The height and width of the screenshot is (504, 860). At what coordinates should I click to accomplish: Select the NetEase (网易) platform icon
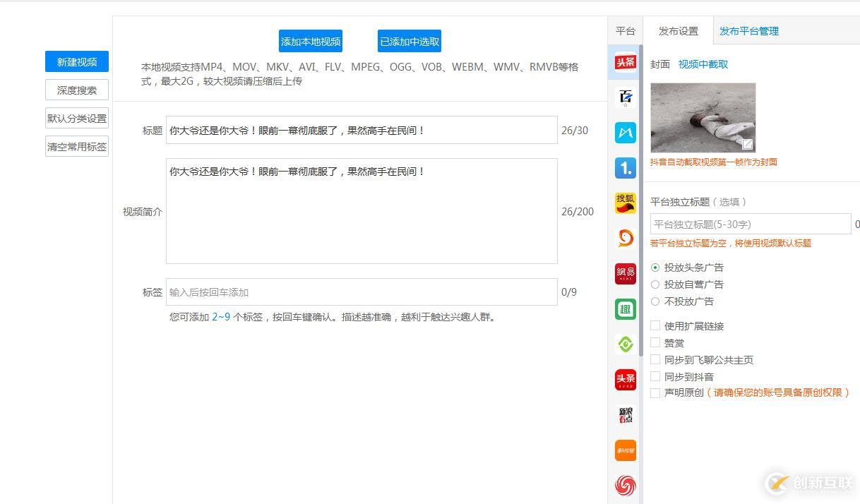625,273
